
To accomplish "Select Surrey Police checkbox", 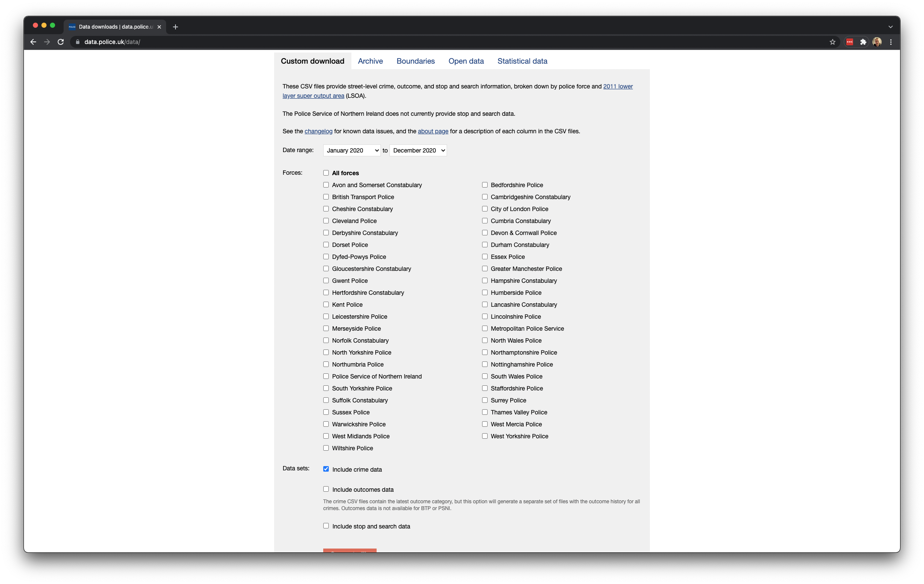I will point(485,400).
